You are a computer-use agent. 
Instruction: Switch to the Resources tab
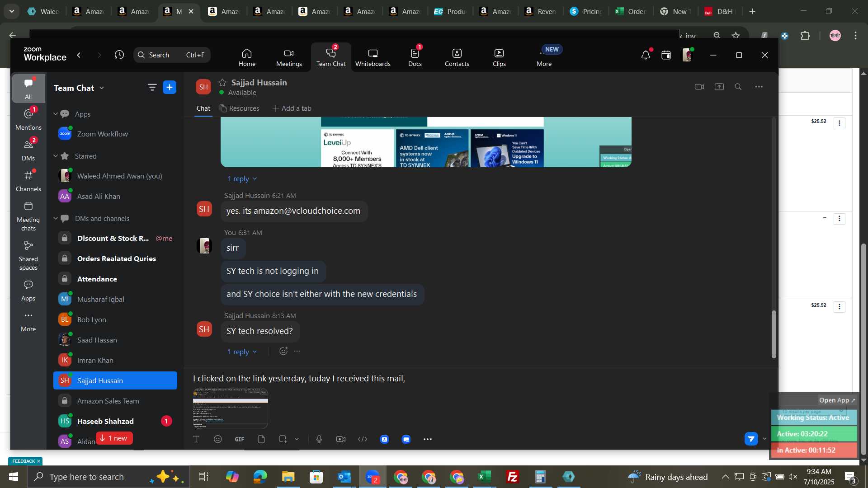240,108
